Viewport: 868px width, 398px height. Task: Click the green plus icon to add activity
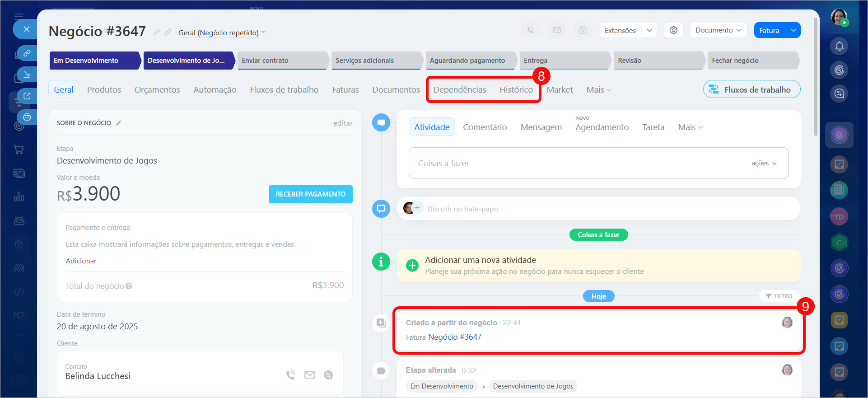tap(412, 265)
